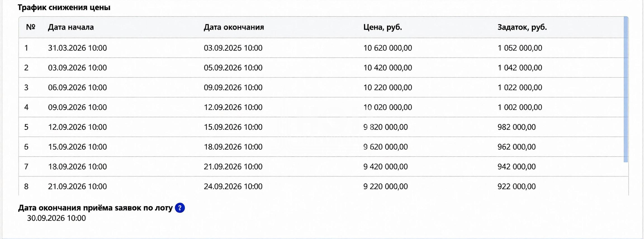Click the "№" column header
The height and width of the screenshot is (239, 644).
pyautogui.click(x=30, y=27)
